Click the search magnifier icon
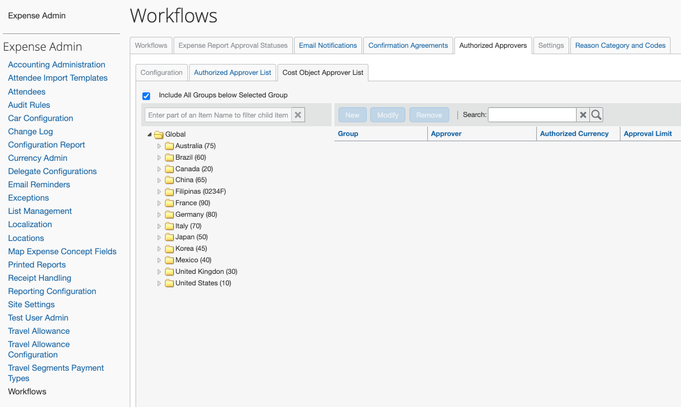Viewport: 681px width, 407px height. coord(597,115)
